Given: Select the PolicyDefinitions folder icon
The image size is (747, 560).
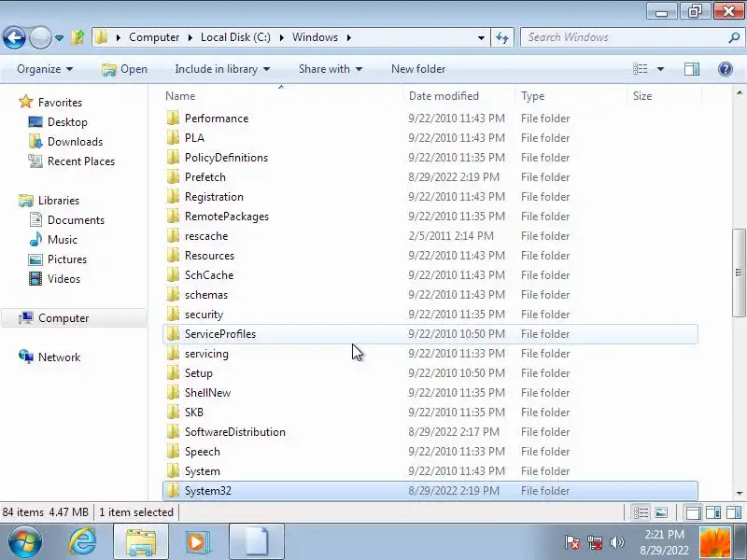Looking at the screenshot, I should click(173, 157).
